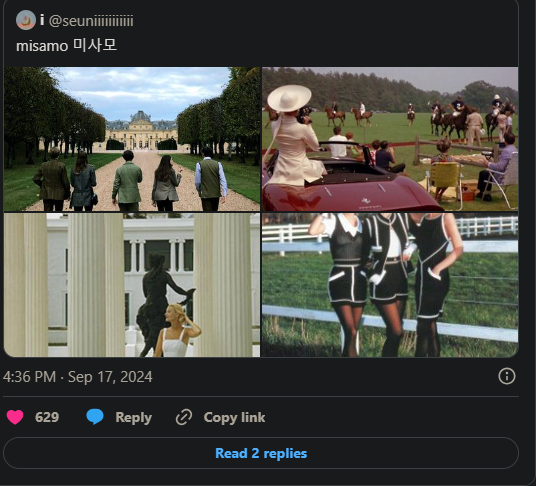This screenshot has height=486, width=536.
Task: Click the tweet text "misamo 미사모"
Action: point(66,46)
